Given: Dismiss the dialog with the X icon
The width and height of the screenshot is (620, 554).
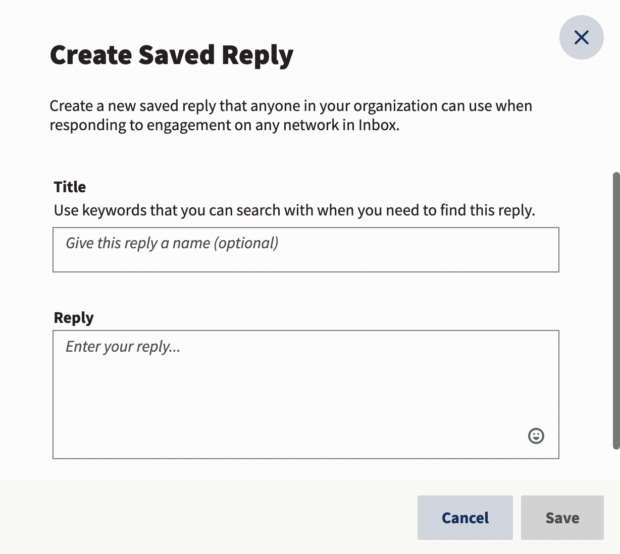Looking at the screenshot, I should click(x=581, y=38).
